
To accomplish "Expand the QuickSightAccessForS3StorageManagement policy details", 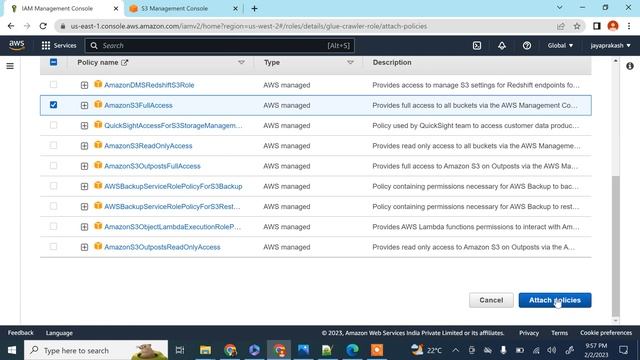I will pos(84,125).
